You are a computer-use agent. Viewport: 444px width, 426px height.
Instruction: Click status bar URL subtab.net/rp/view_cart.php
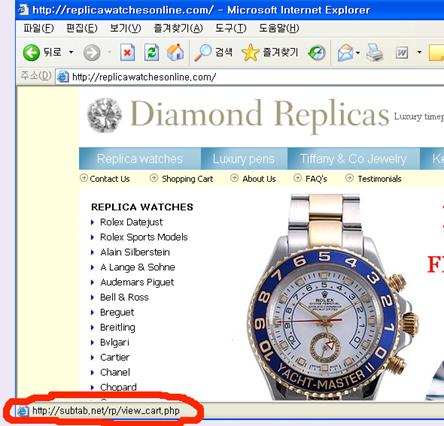point(106,411)
